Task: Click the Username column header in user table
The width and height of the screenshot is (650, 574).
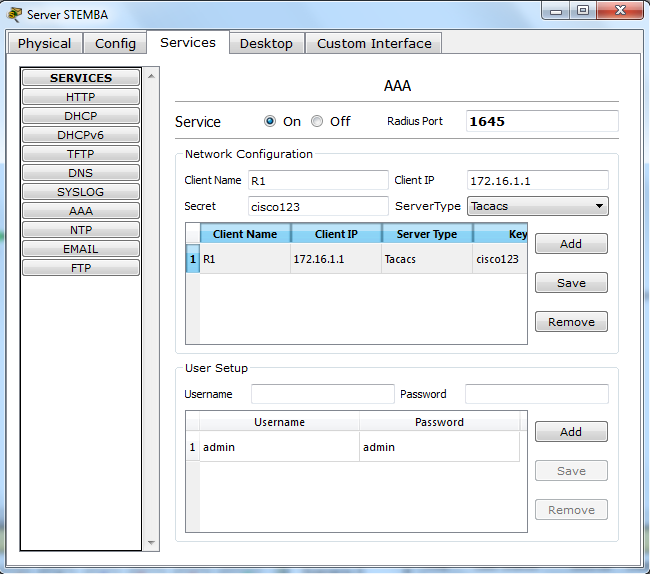Action: pos(279,422)
